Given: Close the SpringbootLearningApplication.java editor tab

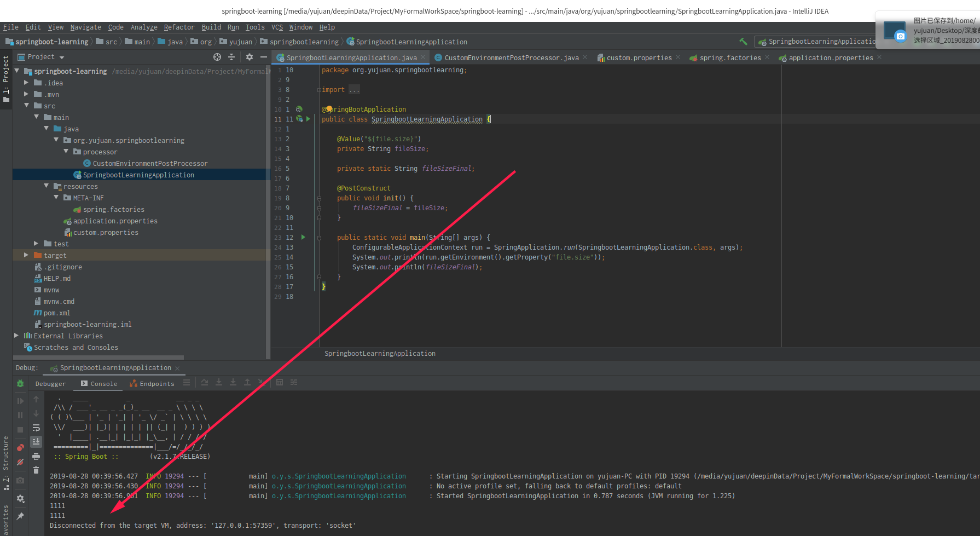Looking at the screenshot, I should (x=423, y=57).
